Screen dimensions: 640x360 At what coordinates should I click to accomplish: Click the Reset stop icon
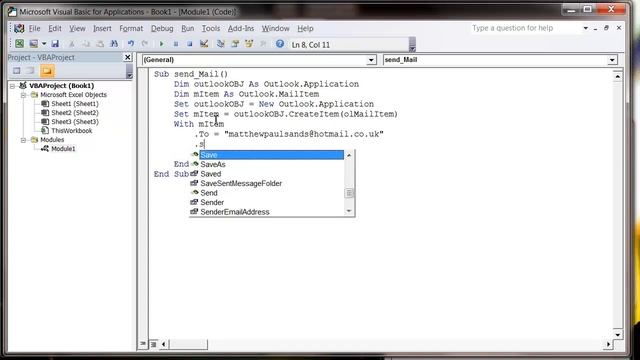(x=189, y=44)
